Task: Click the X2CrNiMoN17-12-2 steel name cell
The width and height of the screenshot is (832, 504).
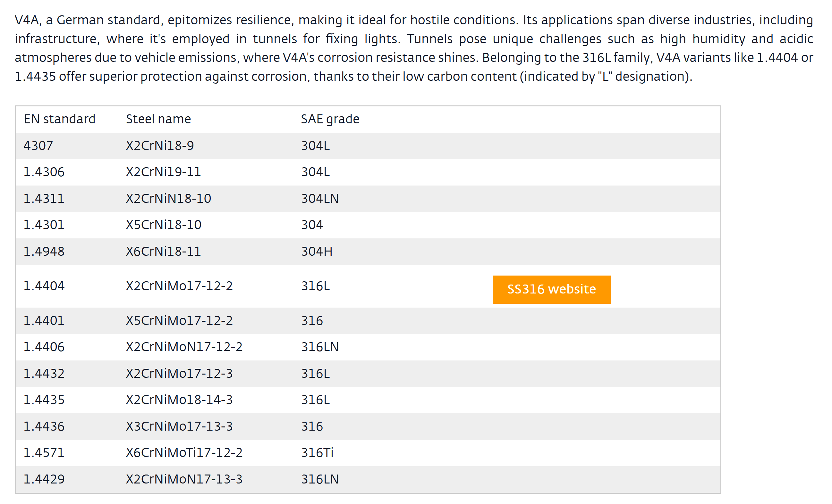Action: pyautogui.click(x=184, y=347)
